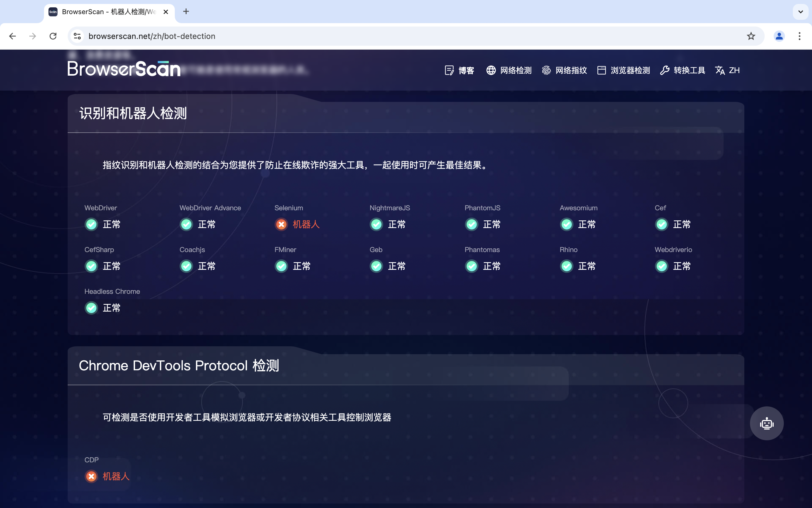
Task: Click the red 机器人 text under Selenium
Action: click(306, 224)
